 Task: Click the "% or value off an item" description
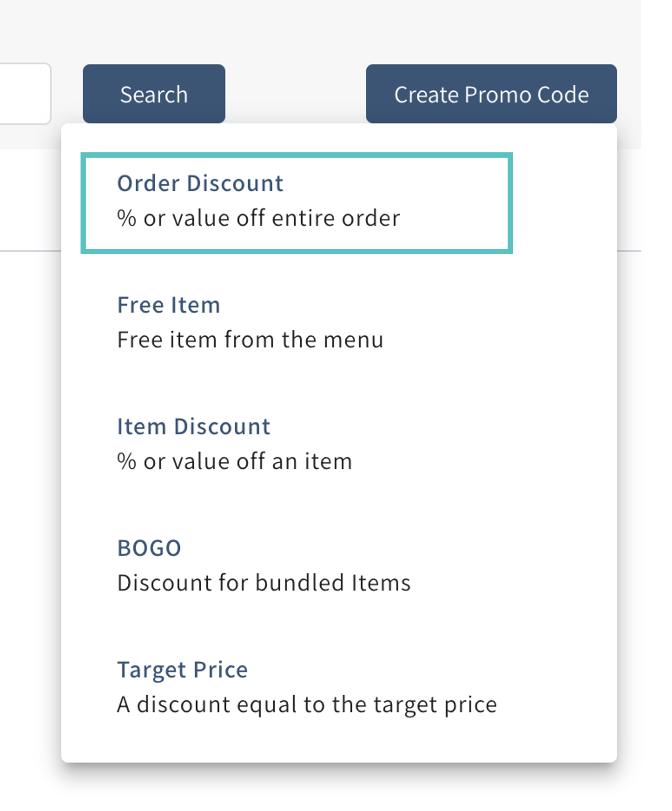(x=235, y=462)
